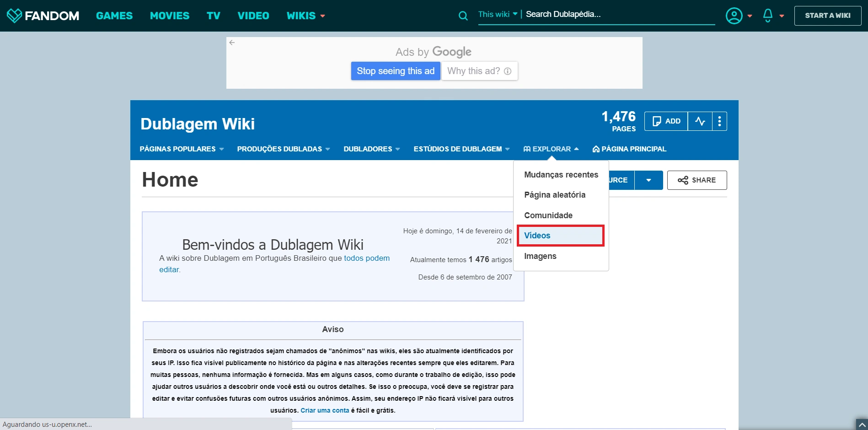Viewport: 868px width, 430px height.
Task: Click the Home page heading
Action: tap(170, 180)
